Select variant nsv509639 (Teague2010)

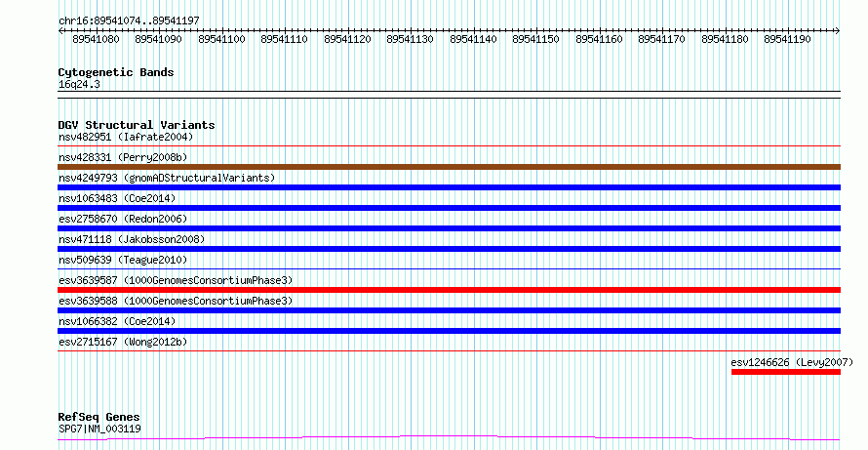click(x=123, y=260)
